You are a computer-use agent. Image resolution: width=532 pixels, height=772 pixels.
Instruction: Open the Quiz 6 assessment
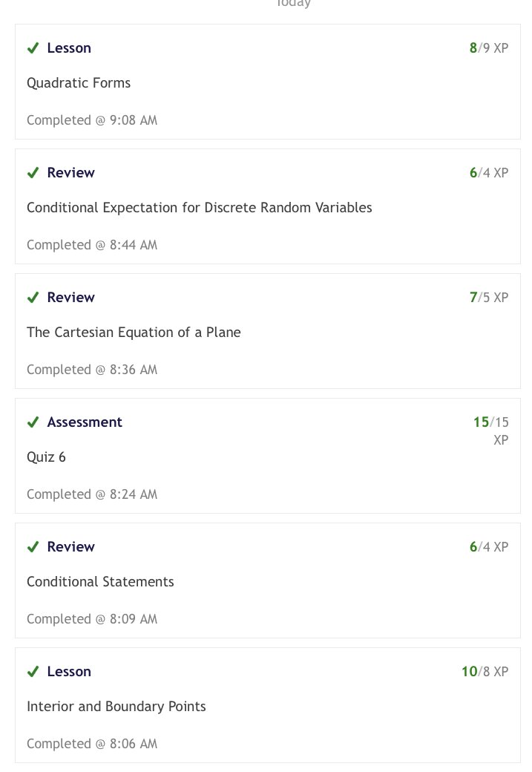46,457
